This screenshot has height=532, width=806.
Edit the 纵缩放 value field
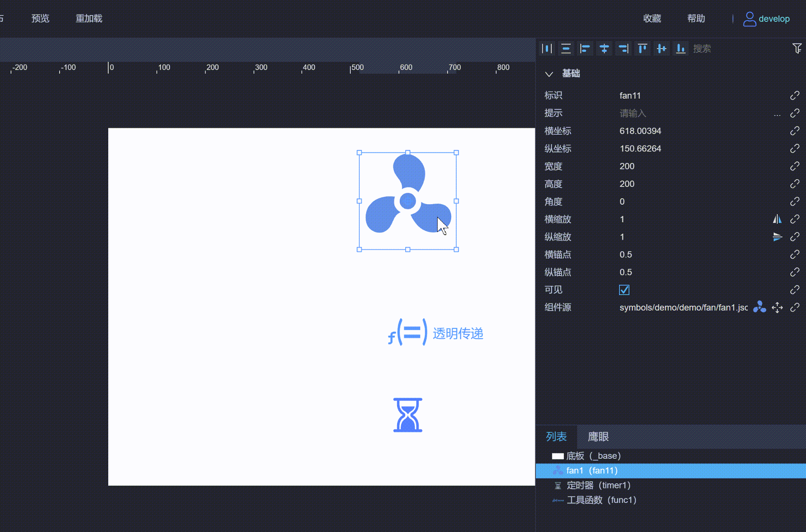[x=694, y=237]
